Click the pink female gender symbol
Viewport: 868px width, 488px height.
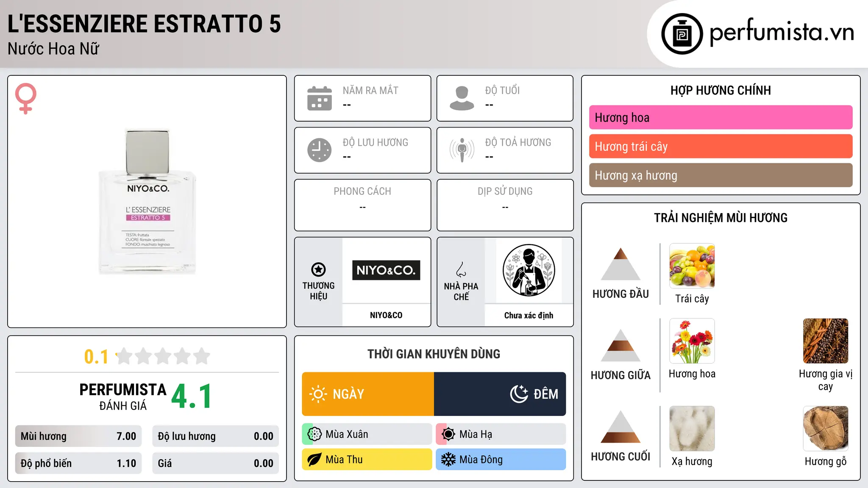coord(26,99)
